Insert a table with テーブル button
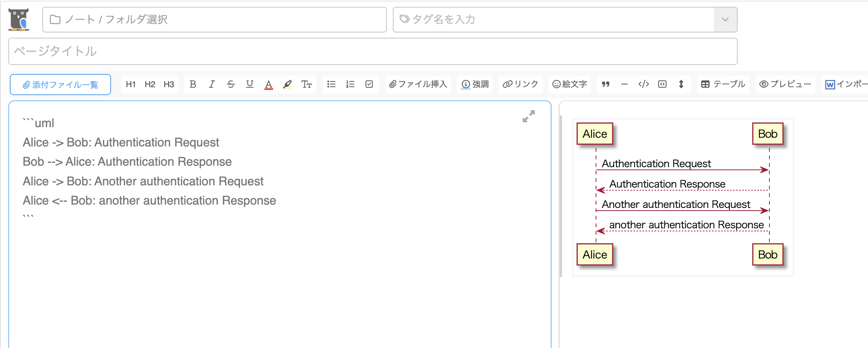The width and height of the screenshot is (868, 348). pos(723,84)
